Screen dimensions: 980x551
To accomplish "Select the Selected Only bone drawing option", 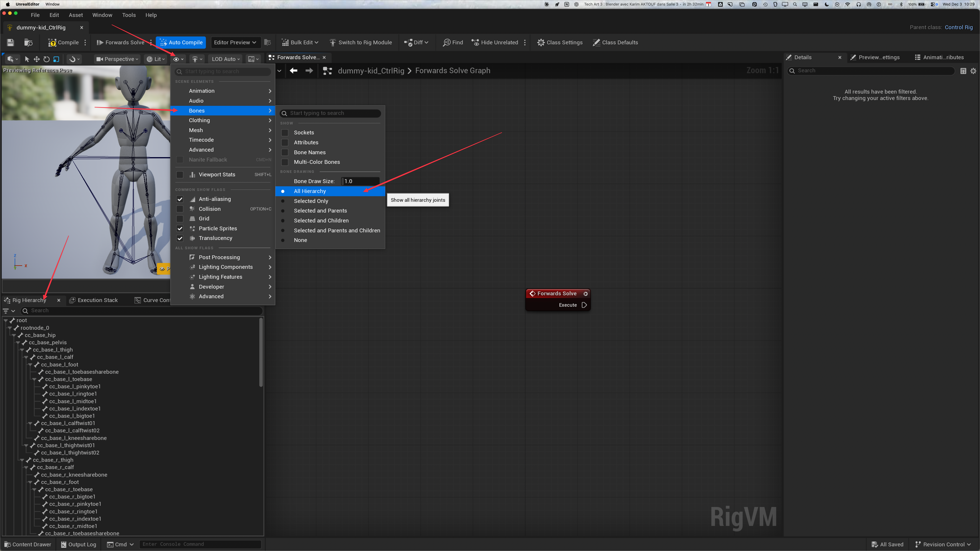I will 330,201.
